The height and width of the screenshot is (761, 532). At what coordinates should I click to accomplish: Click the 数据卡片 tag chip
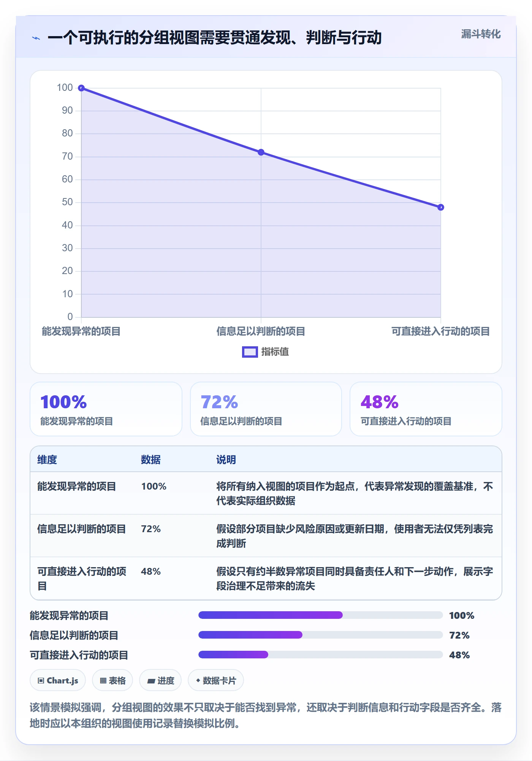[216, 680]
